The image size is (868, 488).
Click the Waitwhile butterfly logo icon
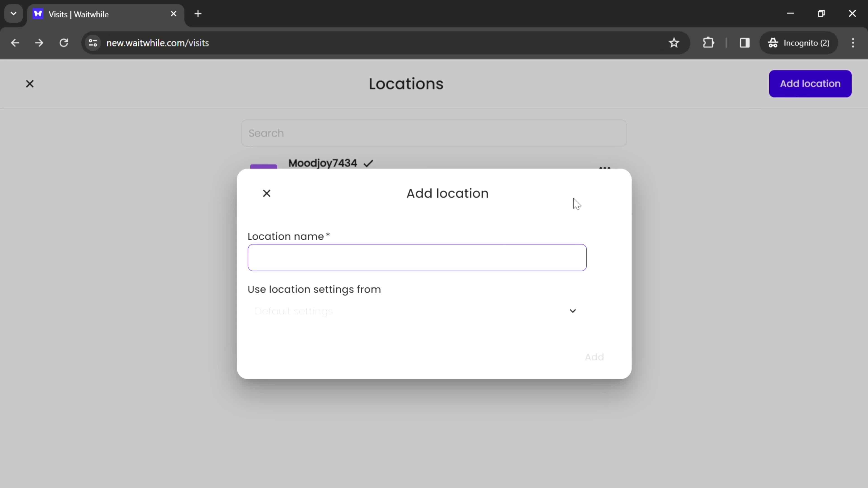tap(38, 14)
